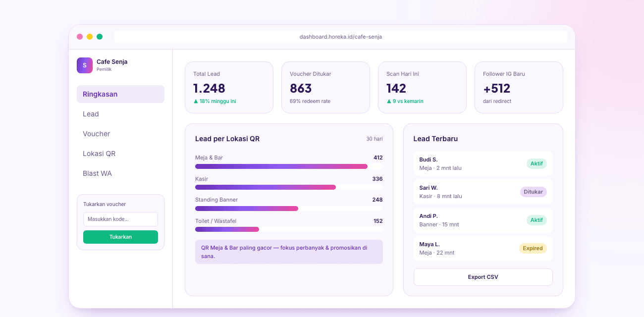Click the Meja & Bar progress bar
644x317 pixels.
[289, 166]
